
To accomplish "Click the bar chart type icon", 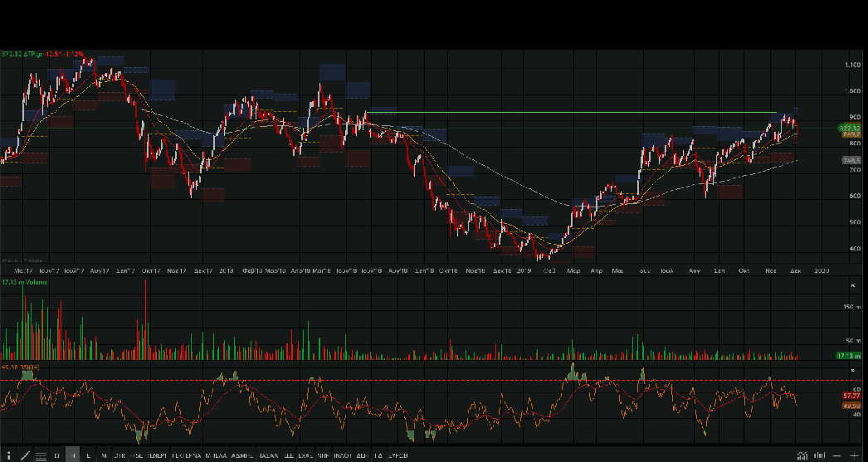I will [x=819, y=455].
